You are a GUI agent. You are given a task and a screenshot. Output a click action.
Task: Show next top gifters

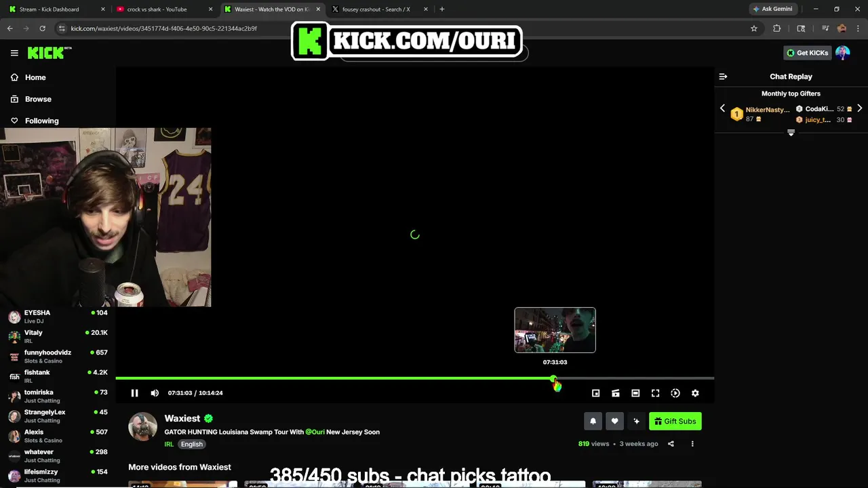pos(859,108)
